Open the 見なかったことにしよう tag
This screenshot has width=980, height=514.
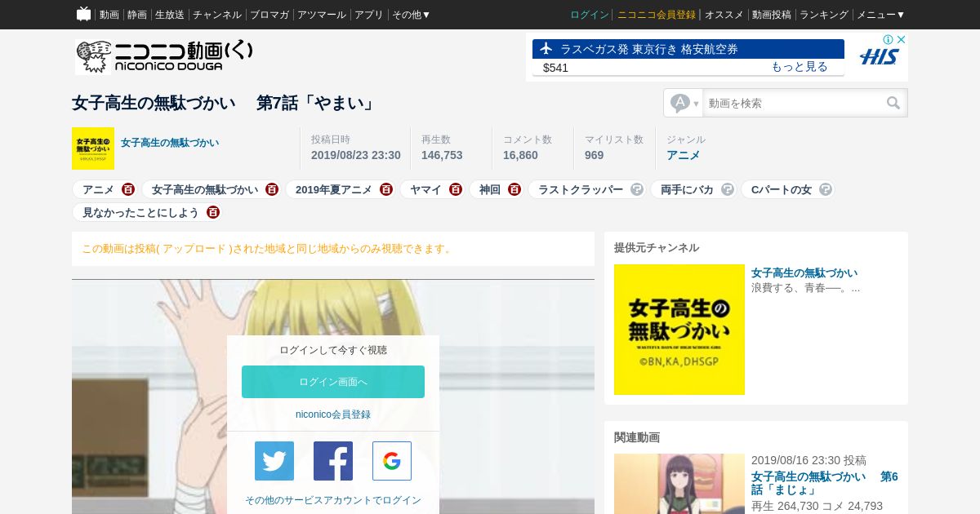pos(140,212)
